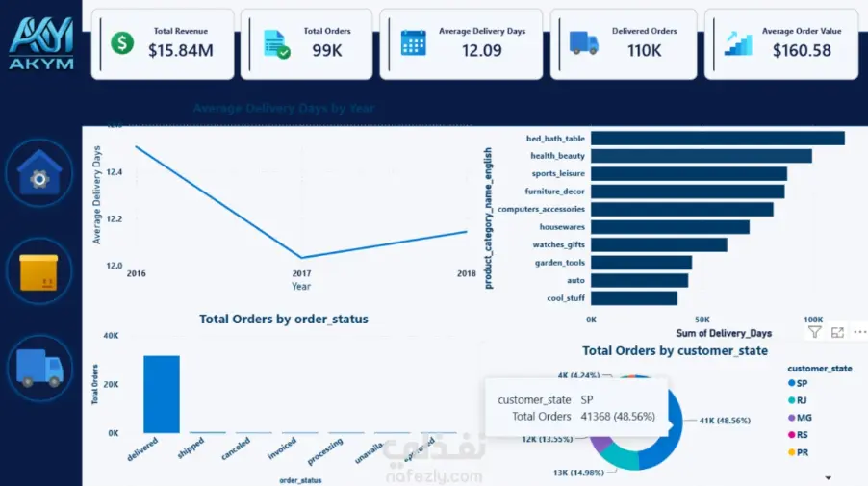Click the AKYM logo
The height and width of the screenshot is (486, 868).
pyautogui.click(x=41, y=43)
